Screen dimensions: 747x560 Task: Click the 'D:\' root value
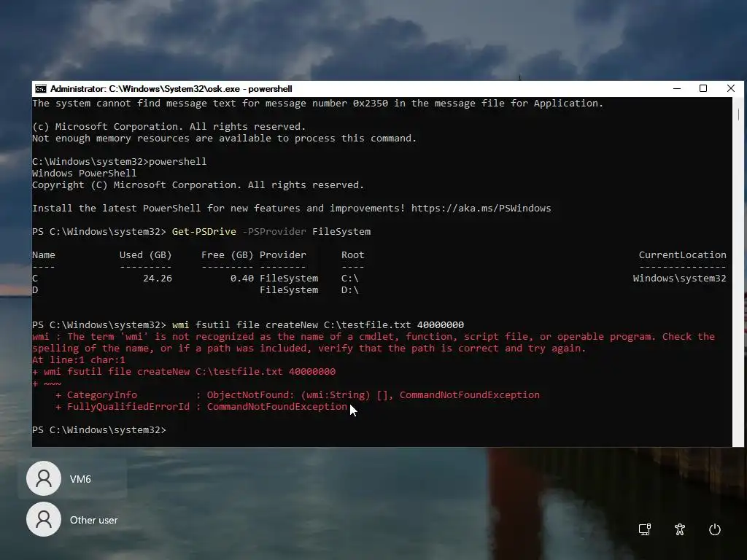[349, 290]
